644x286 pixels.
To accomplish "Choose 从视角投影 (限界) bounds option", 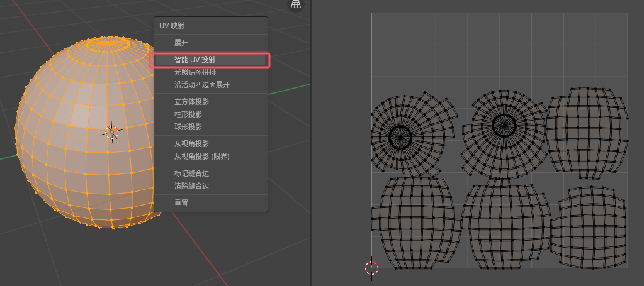I will (201, 157).
